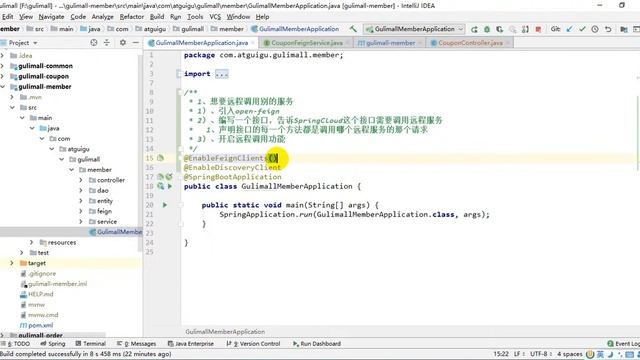The image size is (640, 360).
Task: Show Git history clock icon
Action: (x=595, y=29)
